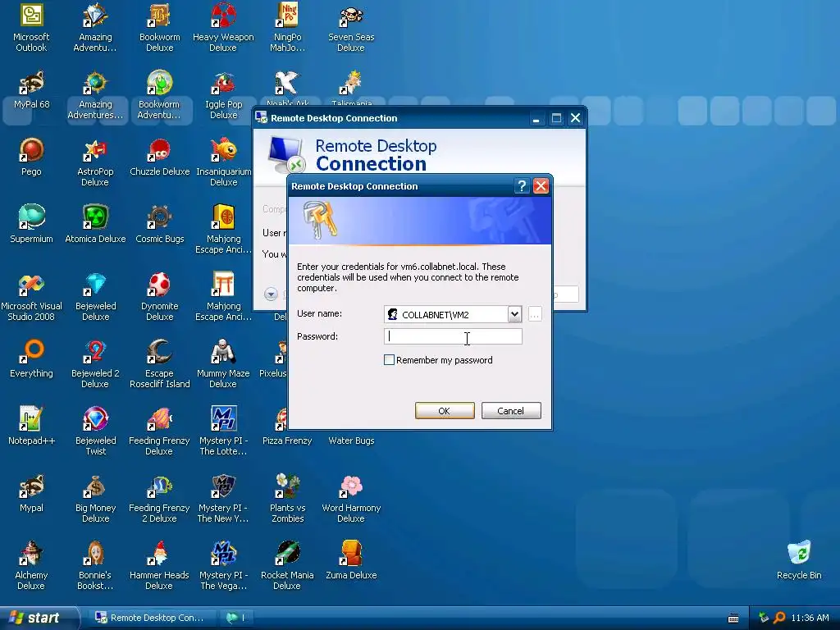The width and height of the screenshot is (840, 630).
Task: Open the Atomica Deluxe icon
Action: pyautogui.click(x=95, y=225)
